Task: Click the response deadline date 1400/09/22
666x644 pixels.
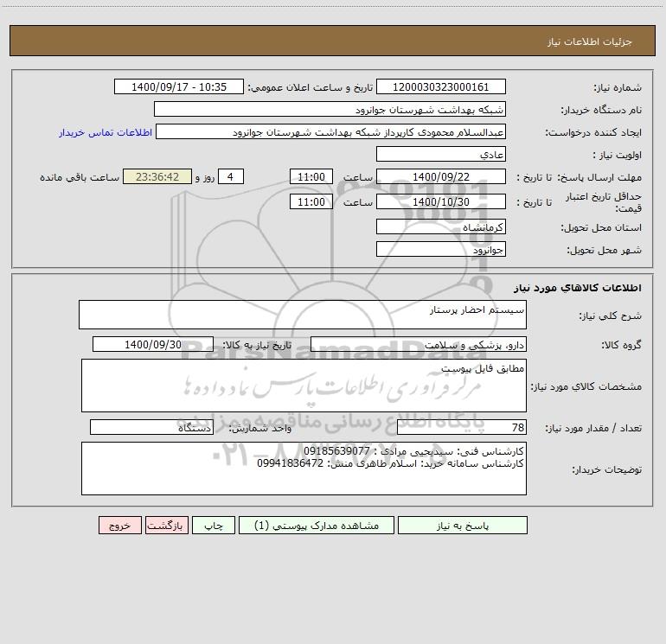Action: (x=441, y=176)
